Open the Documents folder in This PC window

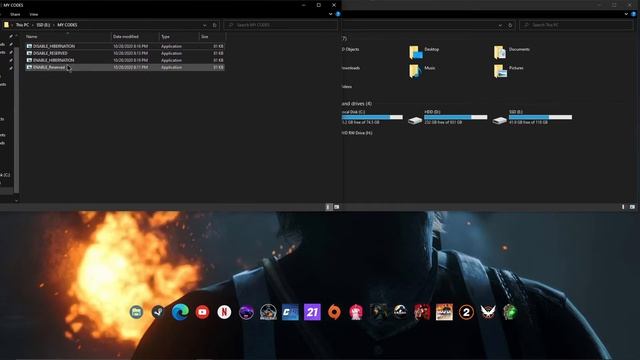click(x=512, y=52)
